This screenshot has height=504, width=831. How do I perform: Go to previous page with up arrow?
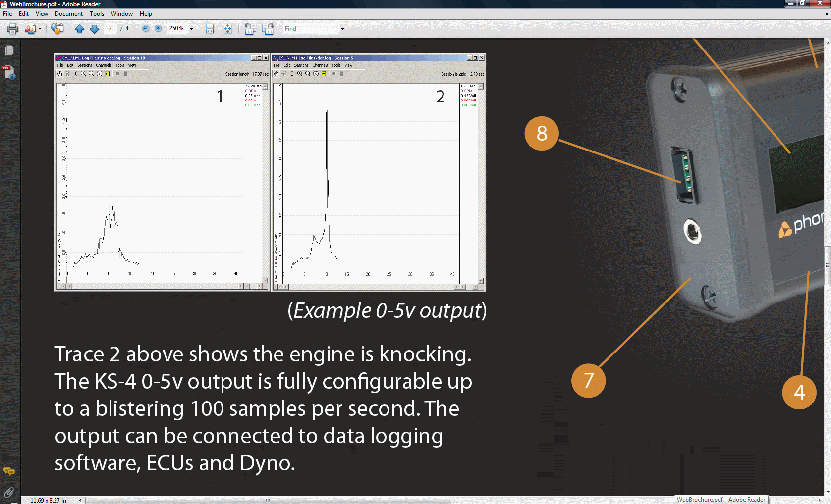(79, 29)
